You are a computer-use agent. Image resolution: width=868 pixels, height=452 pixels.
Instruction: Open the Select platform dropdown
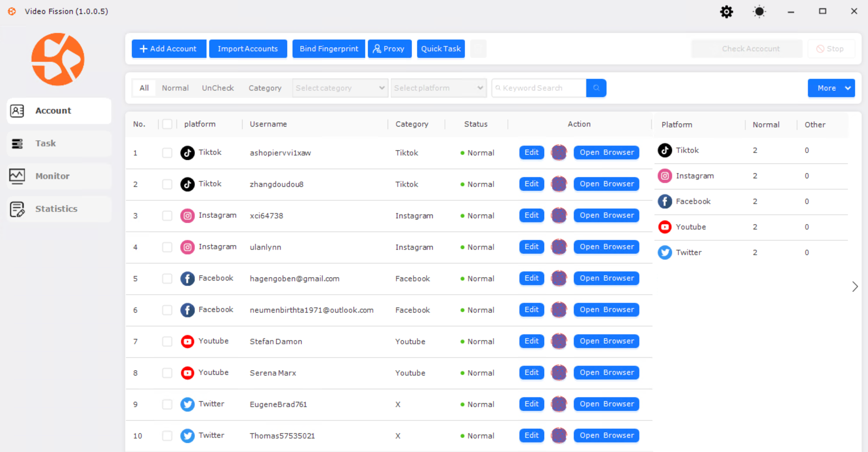439,88
